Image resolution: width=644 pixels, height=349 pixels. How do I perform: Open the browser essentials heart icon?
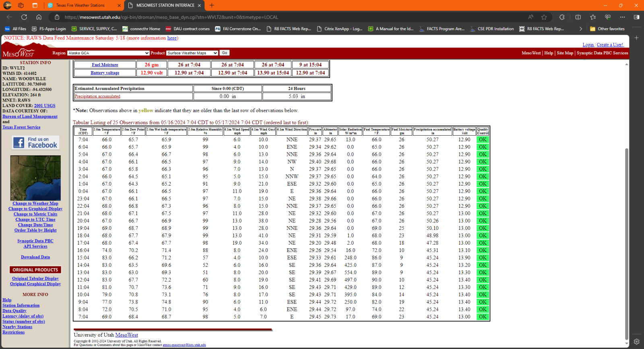click(x=608, y=17)
